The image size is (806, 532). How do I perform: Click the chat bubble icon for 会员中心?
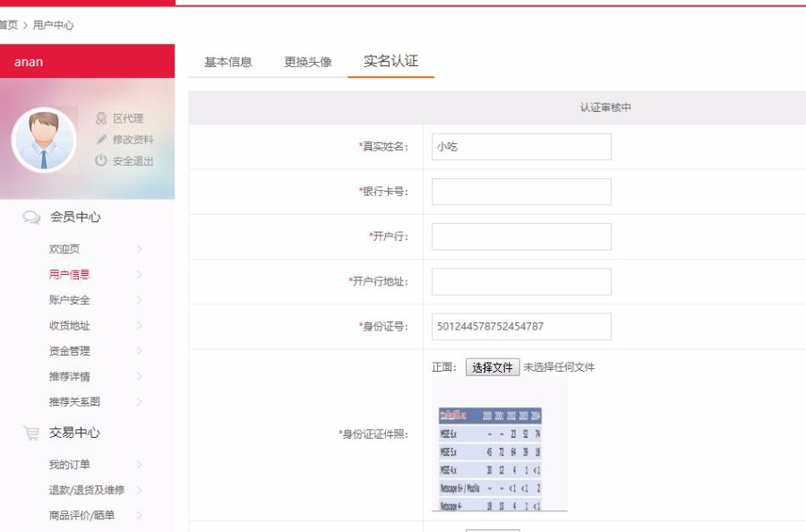[31, 218]
